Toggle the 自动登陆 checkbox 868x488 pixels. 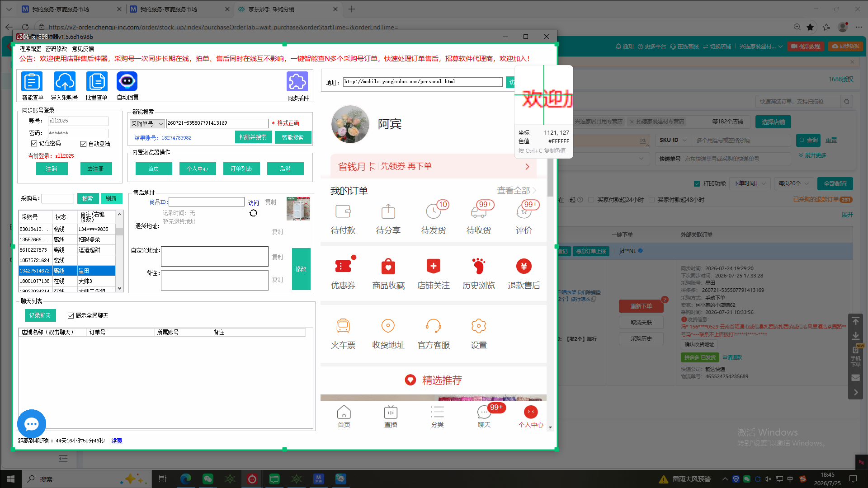tap(83, 144)
